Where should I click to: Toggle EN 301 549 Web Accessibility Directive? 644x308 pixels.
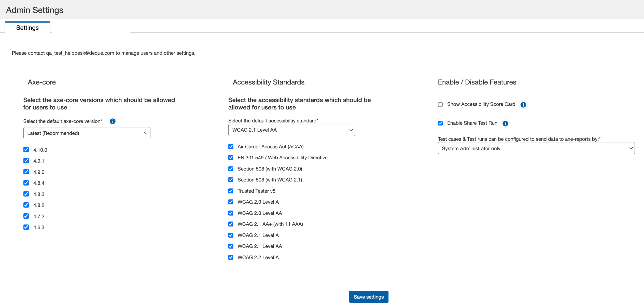pos(231,158)
